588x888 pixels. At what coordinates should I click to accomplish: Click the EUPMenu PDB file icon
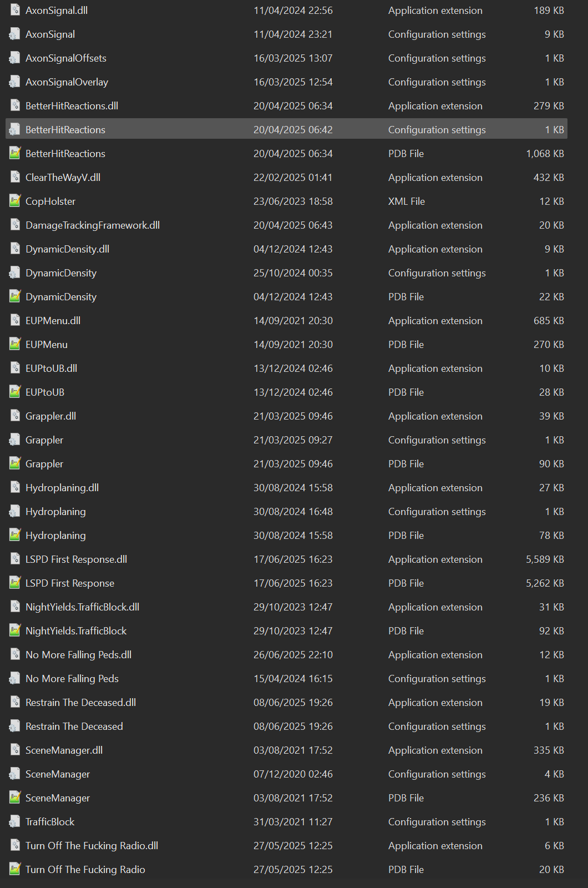(x=15, y=345)
